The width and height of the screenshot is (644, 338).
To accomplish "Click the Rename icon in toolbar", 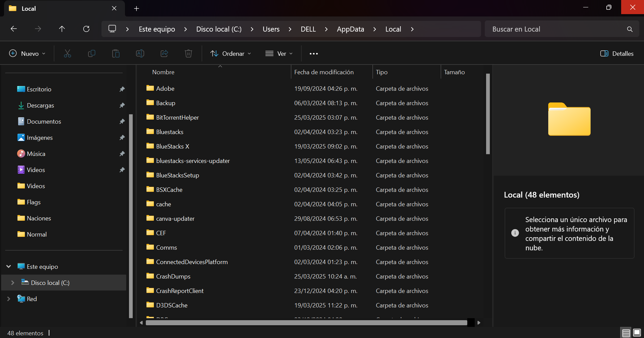I will (x=140, y=53).
